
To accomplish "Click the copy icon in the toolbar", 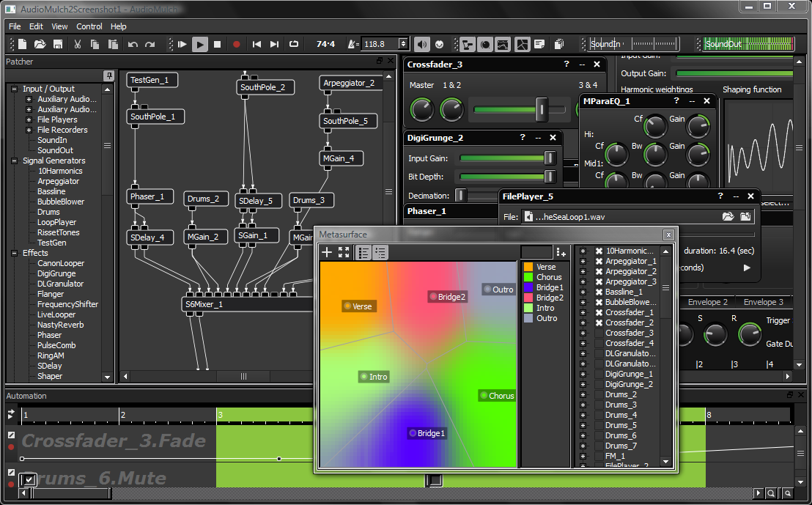I will (95, 45).
